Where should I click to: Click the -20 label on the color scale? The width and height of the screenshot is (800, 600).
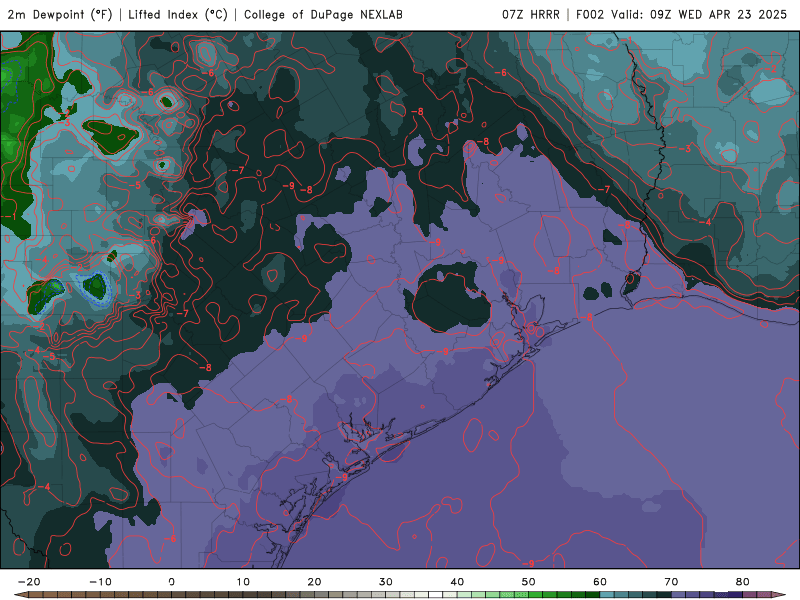29,582
